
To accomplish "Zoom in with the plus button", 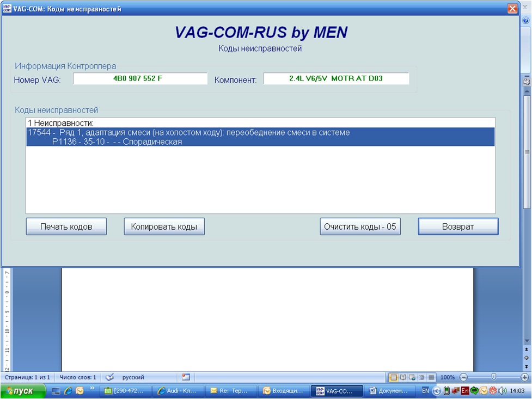I will [524, 377].
